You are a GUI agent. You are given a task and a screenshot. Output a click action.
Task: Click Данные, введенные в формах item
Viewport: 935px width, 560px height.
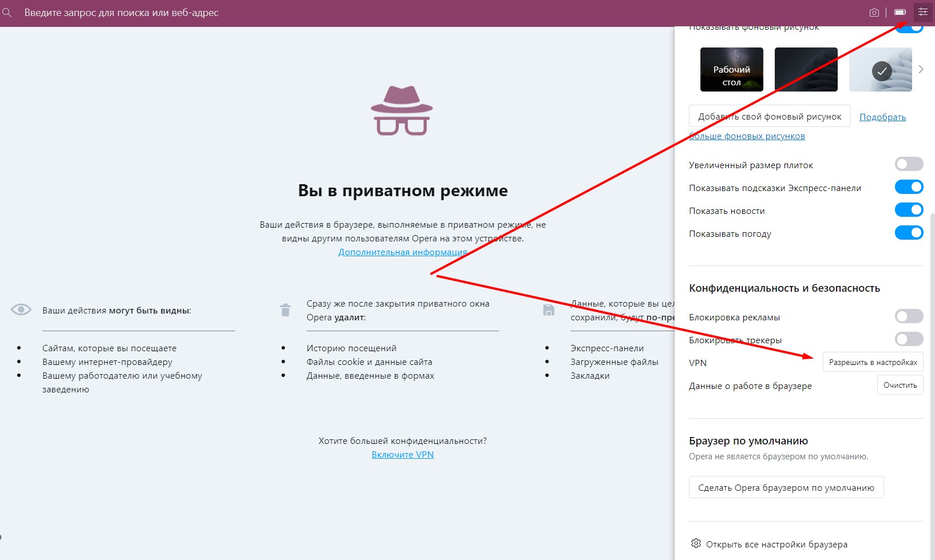(370, 375)
